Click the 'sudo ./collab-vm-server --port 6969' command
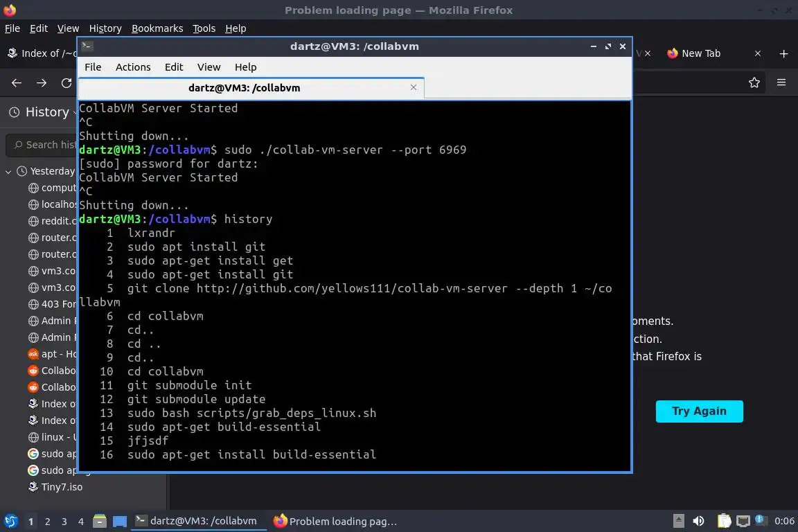 (345, 150)
